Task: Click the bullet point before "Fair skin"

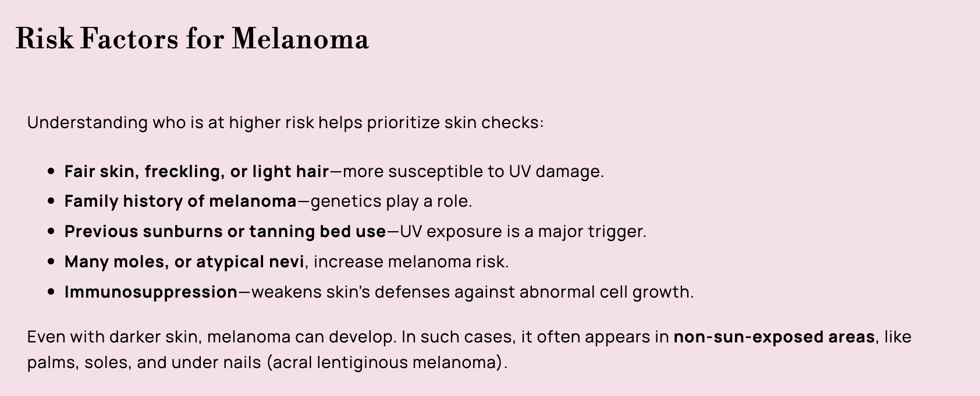Action: 52,172
